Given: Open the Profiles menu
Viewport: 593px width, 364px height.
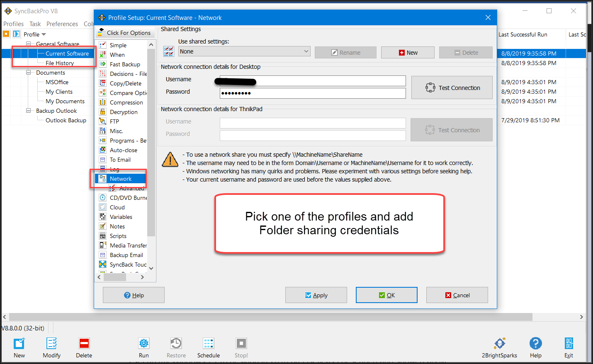Looking at the screenshot, I should (14, 24).
